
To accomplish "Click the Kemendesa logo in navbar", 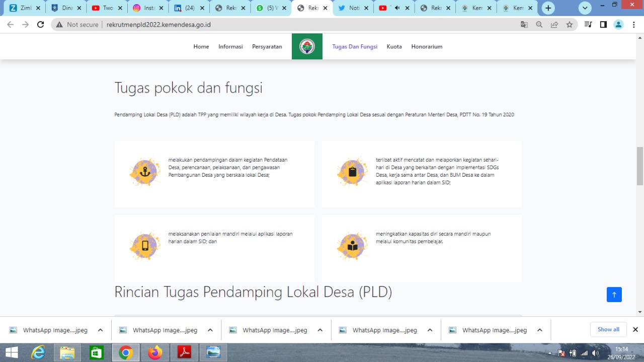I will click(x=307, y=46).
